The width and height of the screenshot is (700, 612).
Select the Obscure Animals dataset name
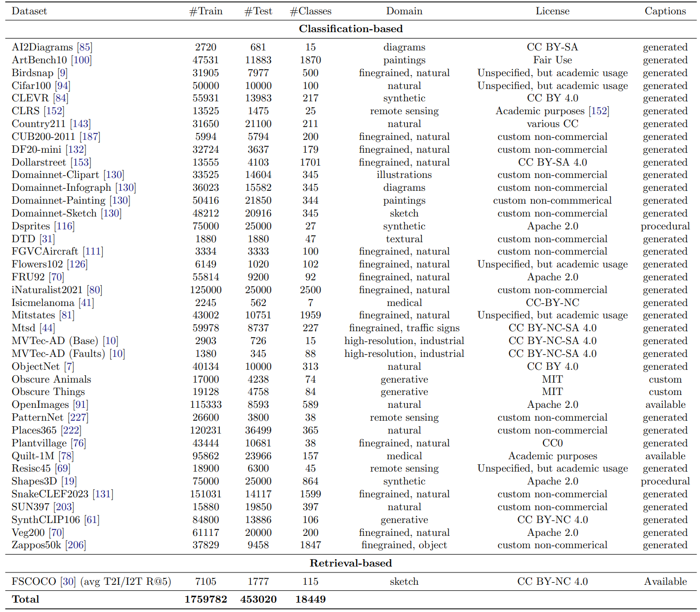[51, 379]
